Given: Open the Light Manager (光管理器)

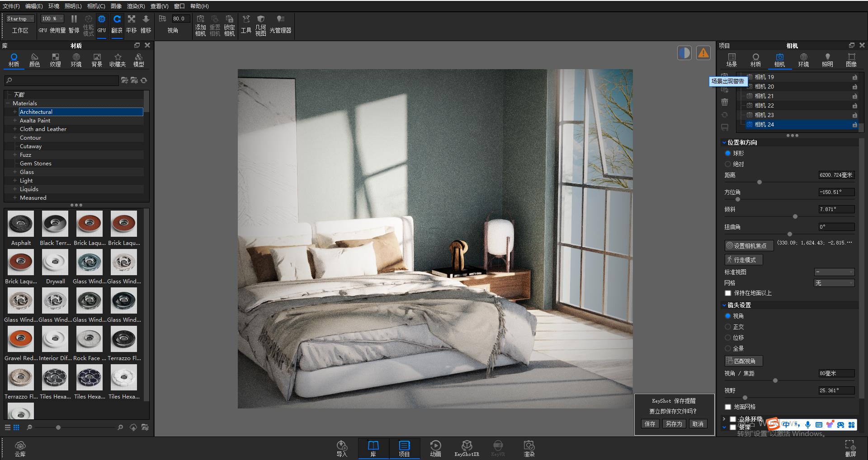Looking at the screenshot, I should [x=280, y=19].
